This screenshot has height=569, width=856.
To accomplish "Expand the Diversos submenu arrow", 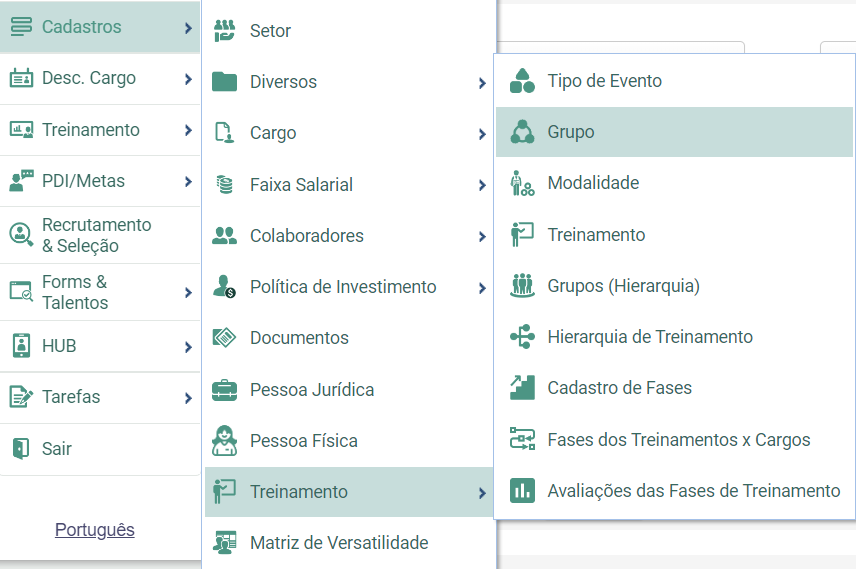I will pos(482,83).
